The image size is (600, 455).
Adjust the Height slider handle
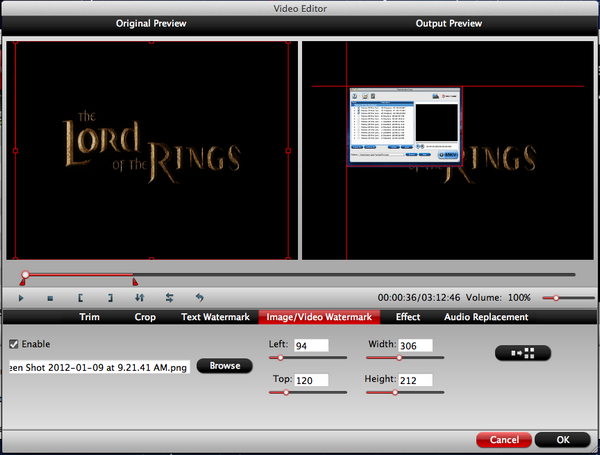[x=395, y=393]
